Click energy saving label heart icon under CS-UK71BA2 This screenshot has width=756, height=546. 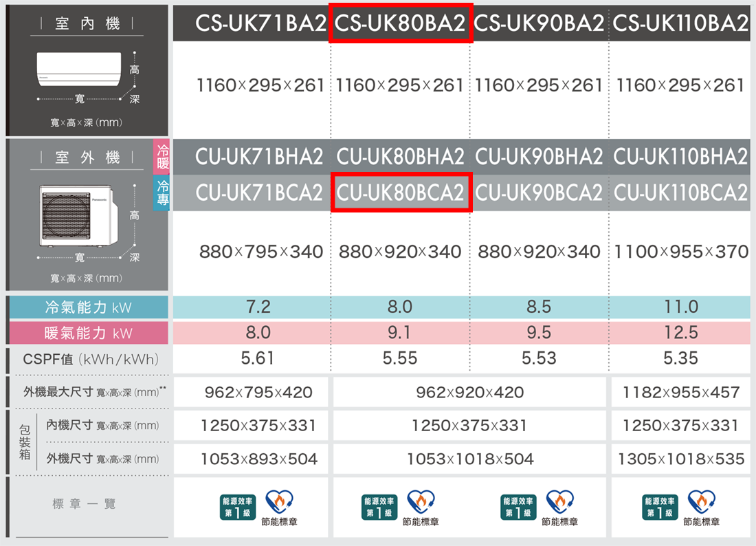coord(280,502)
